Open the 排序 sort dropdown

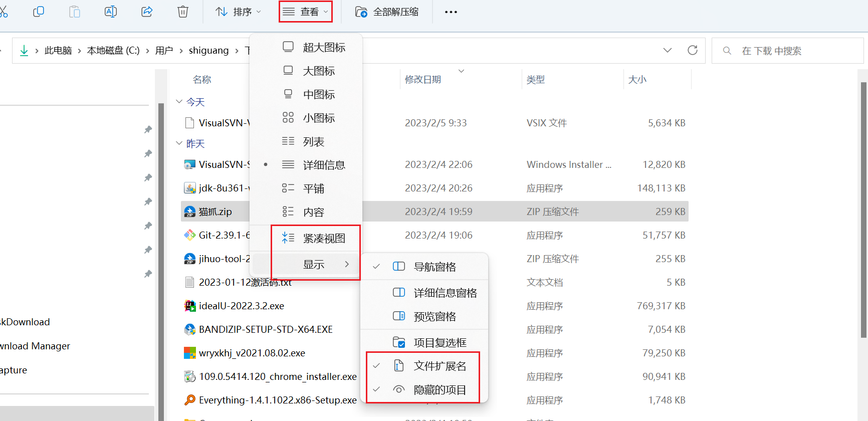pos(238,12)
